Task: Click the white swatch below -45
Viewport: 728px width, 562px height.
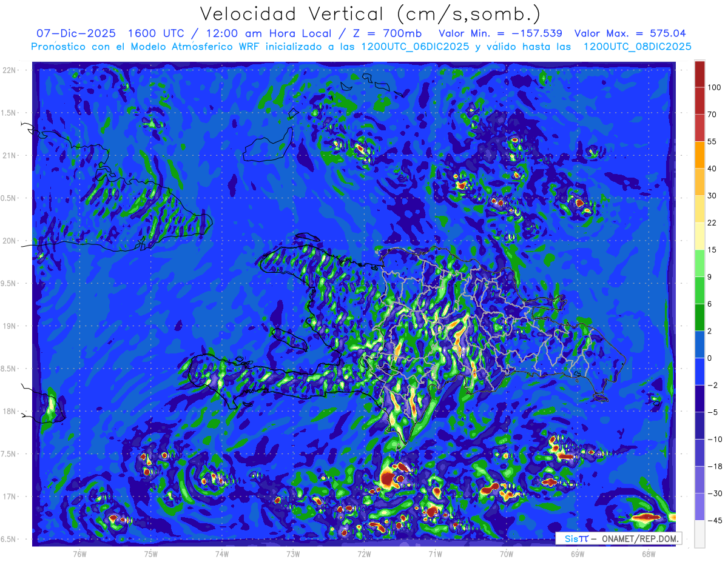Action: pos(699,534)
